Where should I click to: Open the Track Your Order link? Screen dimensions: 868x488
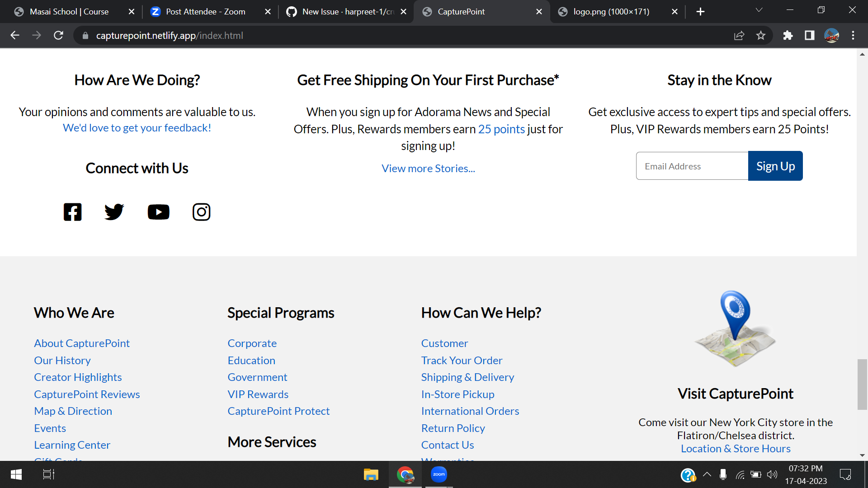(x=462, y=360)
